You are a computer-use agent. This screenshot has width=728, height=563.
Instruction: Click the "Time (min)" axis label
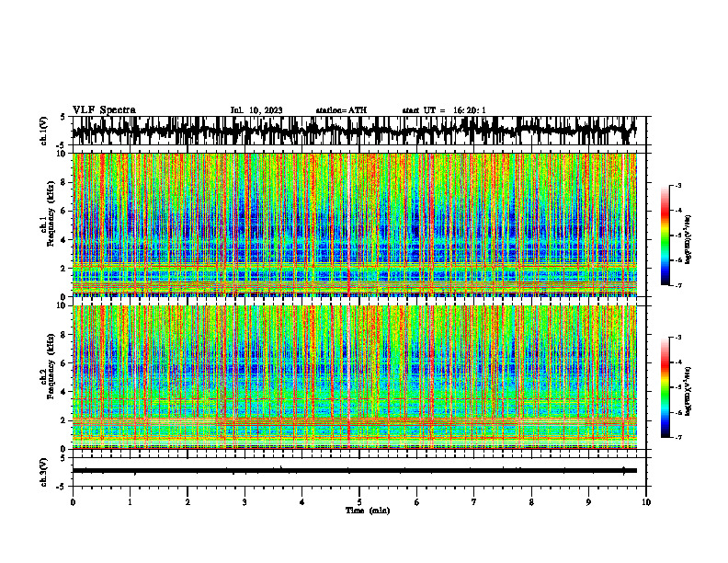click(x=368, y=511)
